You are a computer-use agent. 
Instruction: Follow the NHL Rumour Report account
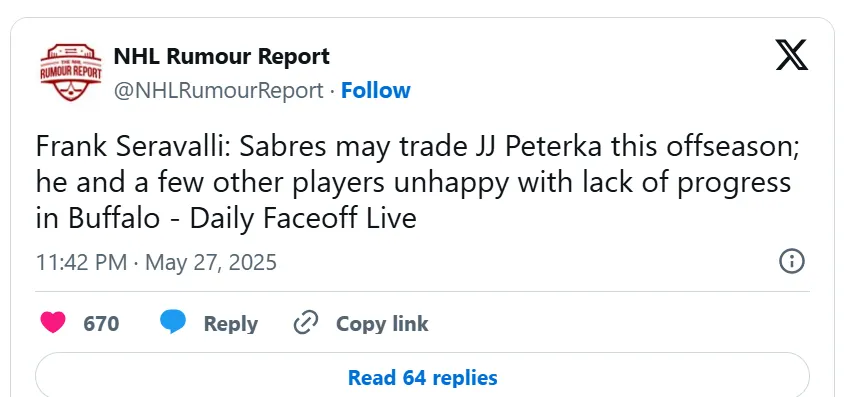(375, 90)
